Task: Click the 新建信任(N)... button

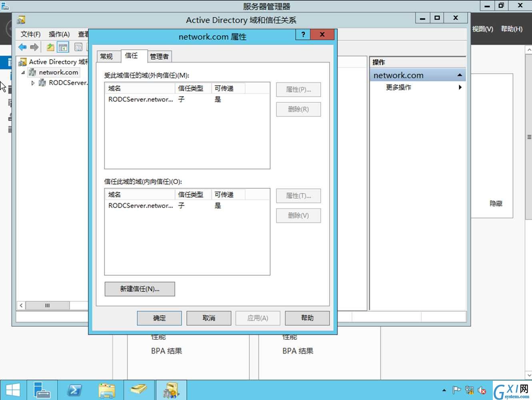Action: pos(140,289)
